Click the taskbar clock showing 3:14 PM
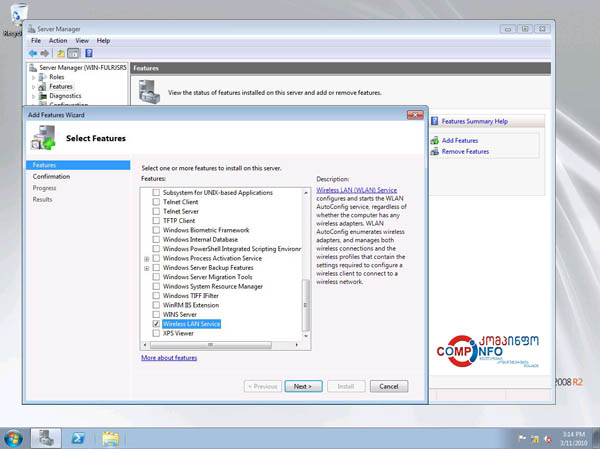600x449 pixels. tap(573, 439)
